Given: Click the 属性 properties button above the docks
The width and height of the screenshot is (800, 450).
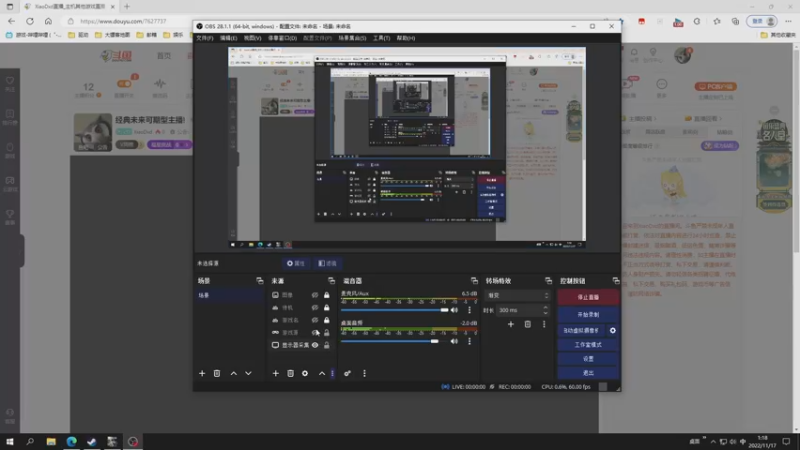Looking at the screenshot, I should point(296,263).
